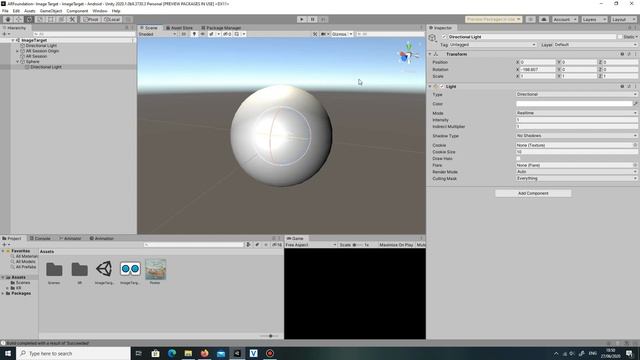
Task: Open Light component presets icon
Action: (x=629, y=87)
